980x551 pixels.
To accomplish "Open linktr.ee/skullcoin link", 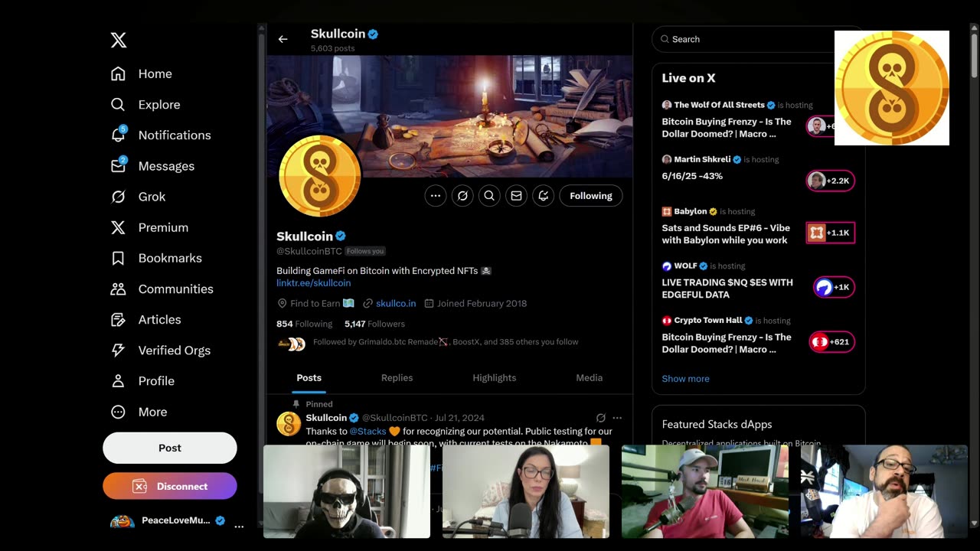I will tap(314, 283).
